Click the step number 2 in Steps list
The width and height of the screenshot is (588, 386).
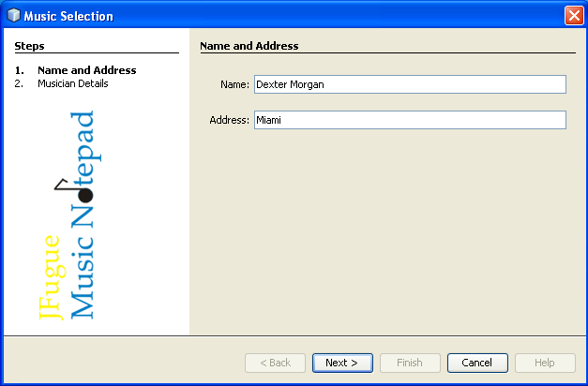[19, 83]
